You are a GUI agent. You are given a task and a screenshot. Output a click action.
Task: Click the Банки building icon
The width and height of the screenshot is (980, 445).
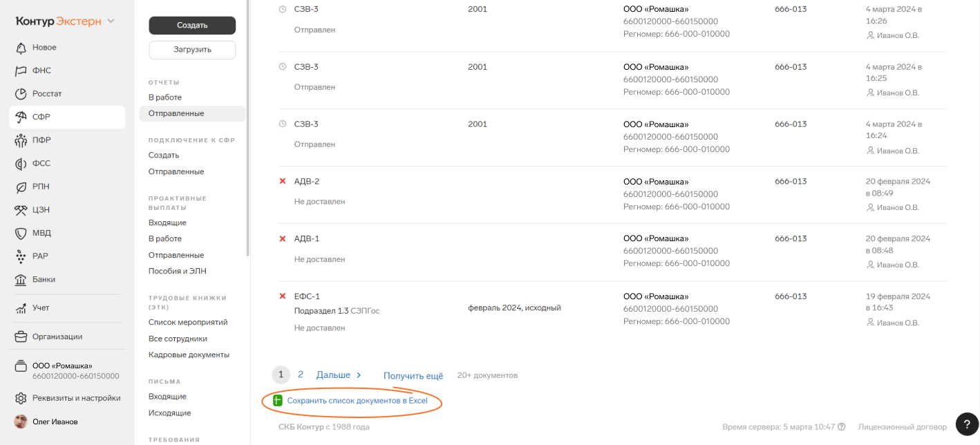click(x=21, y=280)
